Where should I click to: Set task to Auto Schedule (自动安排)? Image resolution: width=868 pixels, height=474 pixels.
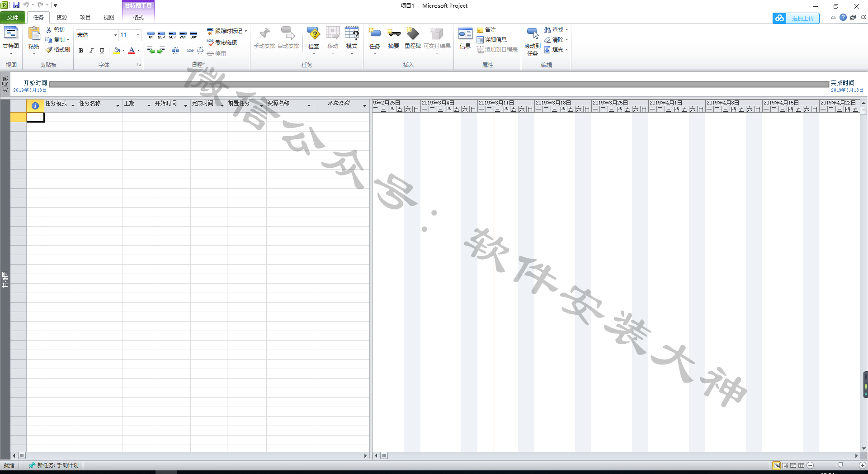pyautogui.click(x=288, y=38)
